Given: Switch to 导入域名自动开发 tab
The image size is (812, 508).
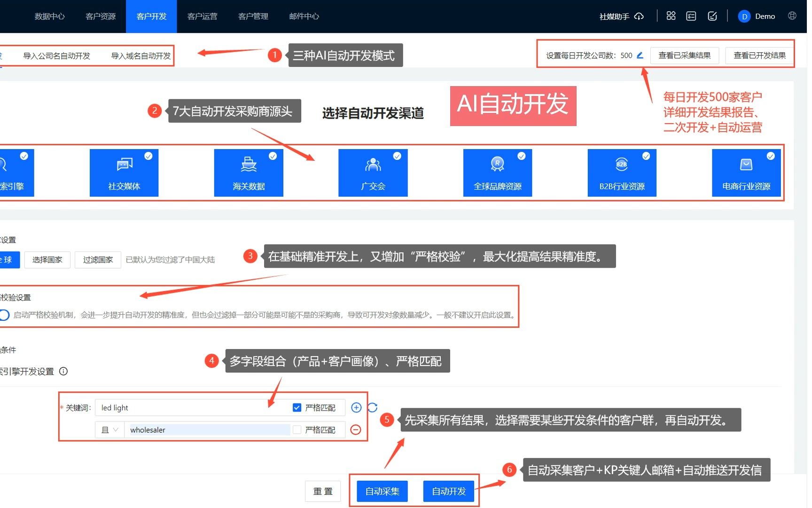Looking at the screenshot, I should pyautogui.click(x=141, y=56).
